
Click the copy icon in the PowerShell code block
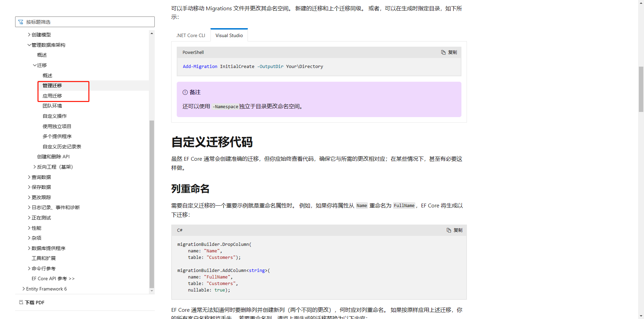click(x=443, y=53)
